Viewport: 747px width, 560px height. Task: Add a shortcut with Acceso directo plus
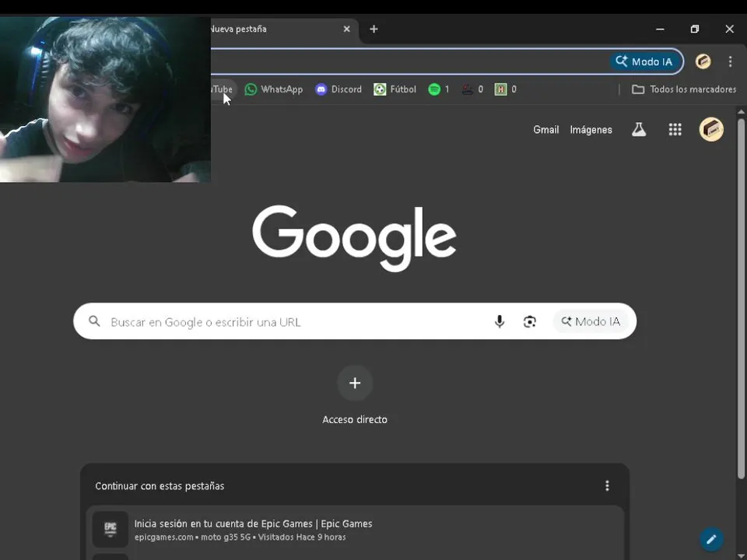click(x=355, y=383)
